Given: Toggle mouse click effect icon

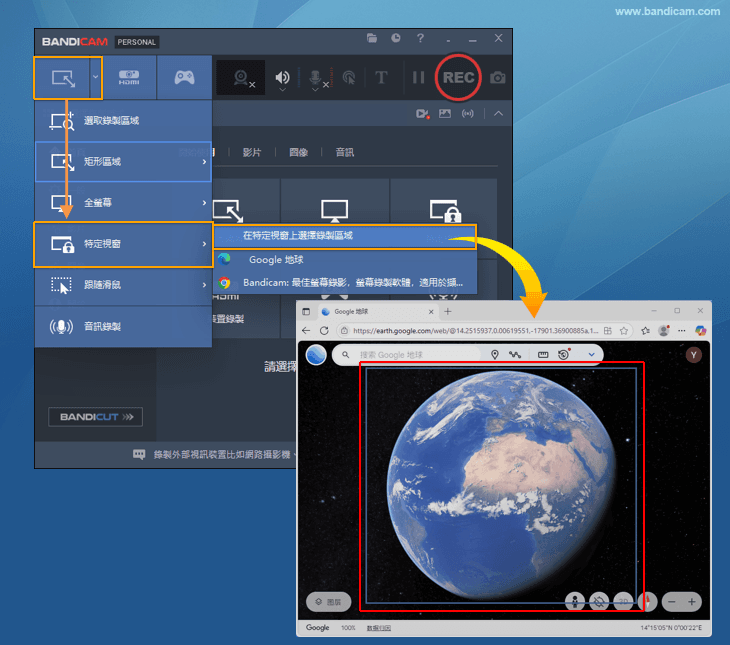Looking at the screenshot, I should coord(349,77).
